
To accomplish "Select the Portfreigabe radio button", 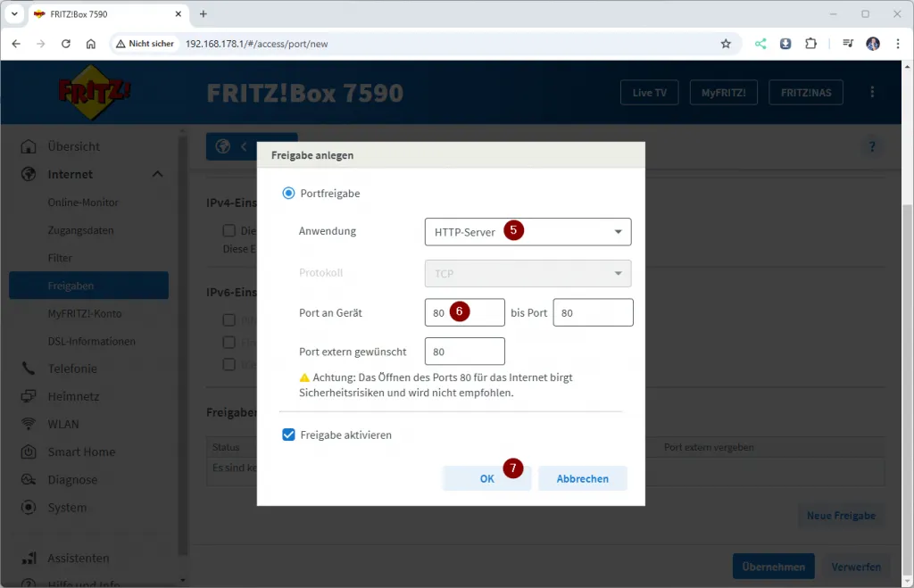I will 288,193.
